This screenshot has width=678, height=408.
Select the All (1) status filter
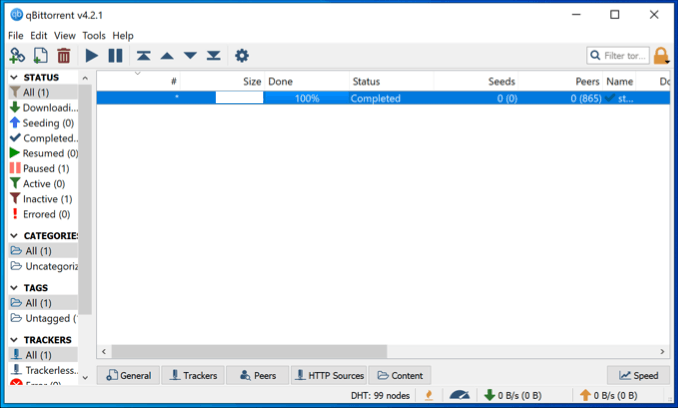click(43, 92)
